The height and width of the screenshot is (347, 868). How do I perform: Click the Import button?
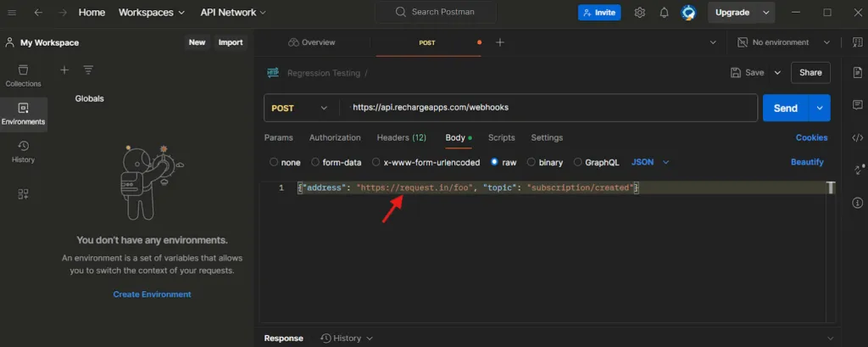coord(231,42)
